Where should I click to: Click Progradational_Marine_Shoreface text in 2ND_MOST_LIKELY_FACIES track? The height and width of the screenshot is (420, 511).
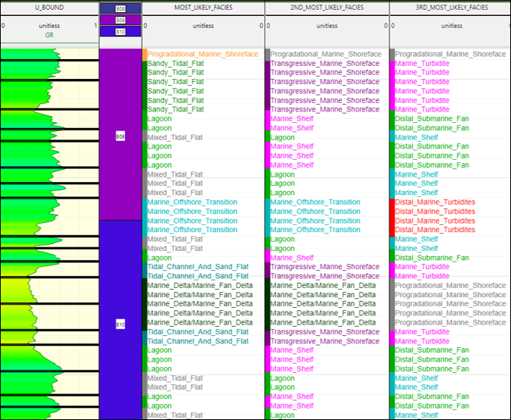coord(326,54)
